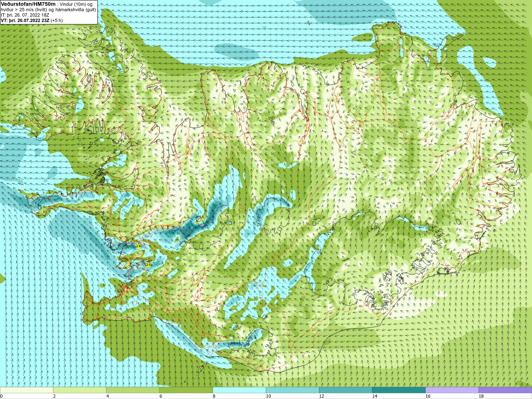This screenshot has height=399, width=532.
Task: Click the 'VT: þri. 26.07.2022 23Z (+5 h)' line
Action: (32, 20)
